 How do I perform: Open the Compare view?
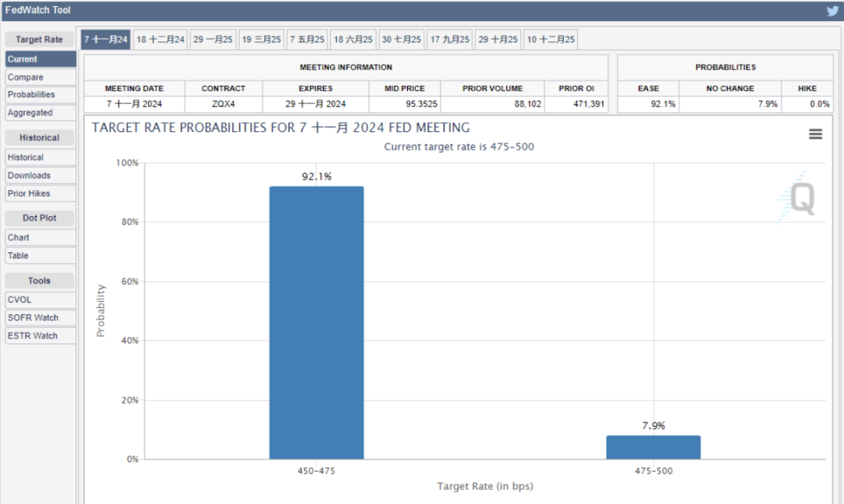[x=41, y=77]
